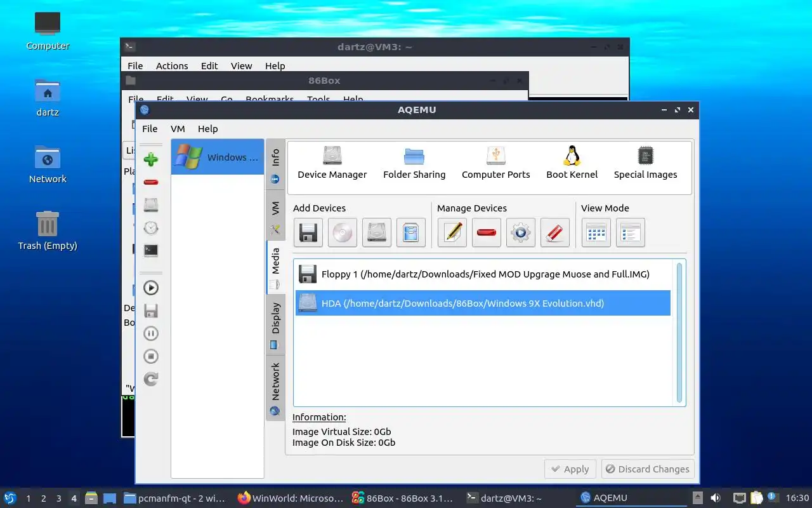Open AQEMU File menu
The image size is (812, 508).
150,128
